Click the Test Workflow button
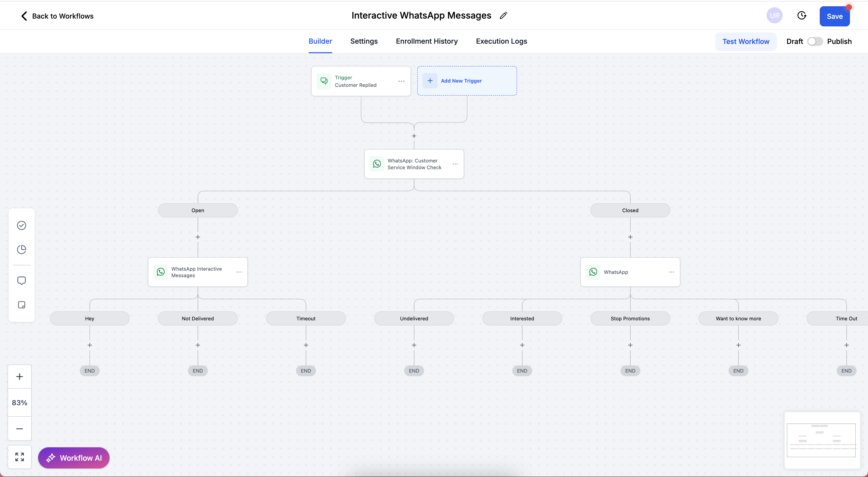This screenshot has height=477, width=868. point(746,41)
